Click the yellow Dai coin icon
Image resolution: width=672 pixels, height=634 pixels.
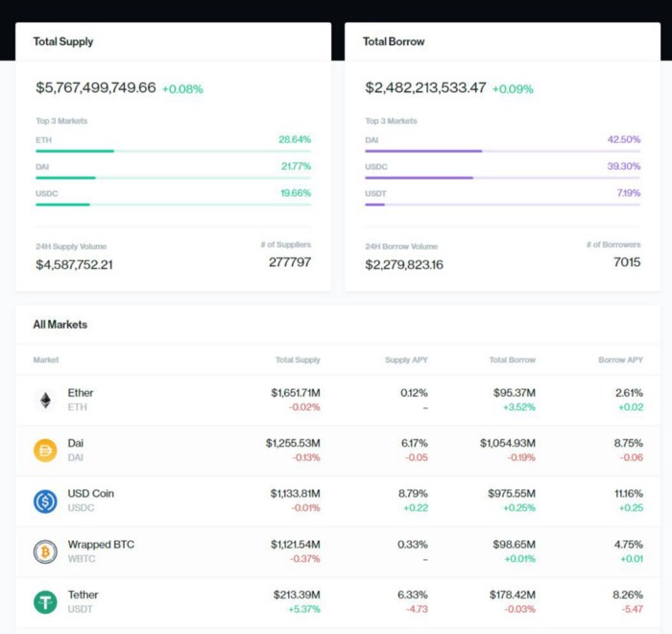[45, 451]
